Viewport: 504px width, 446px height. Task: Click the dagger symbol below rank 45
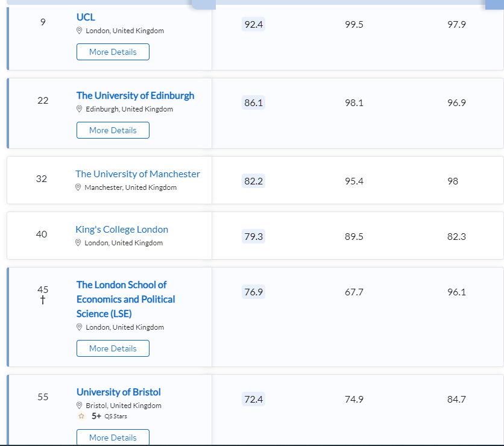[x=43, y=300]
